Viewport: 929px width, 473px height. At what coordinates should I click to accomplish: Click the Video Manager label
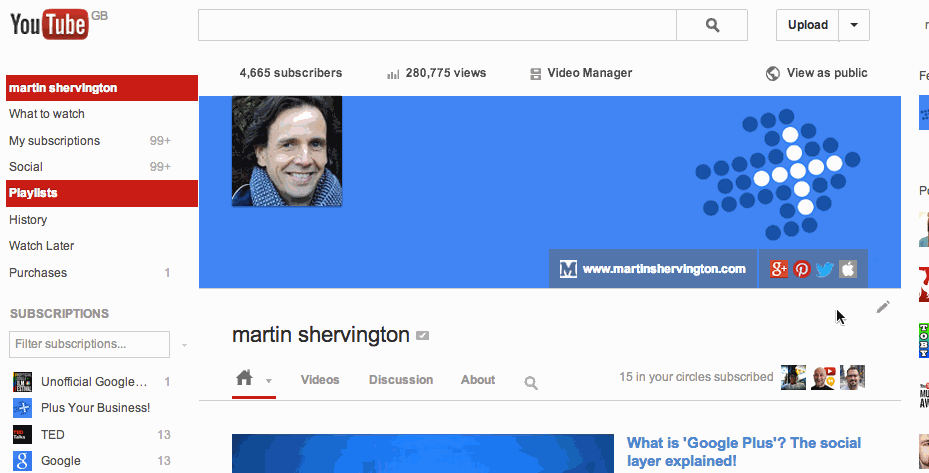pyautogui.click(x=590, y=73)
